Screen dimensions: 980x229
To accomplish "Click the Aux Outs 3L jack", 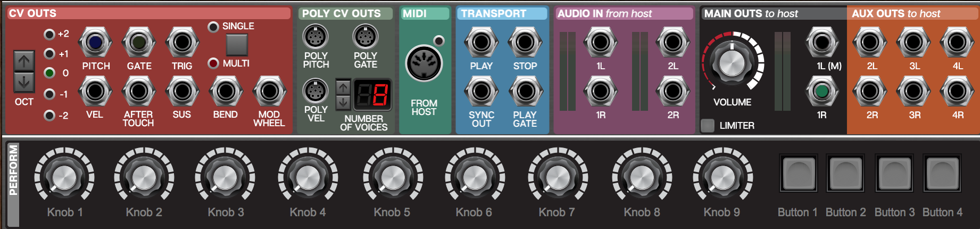I will (913, 42).
